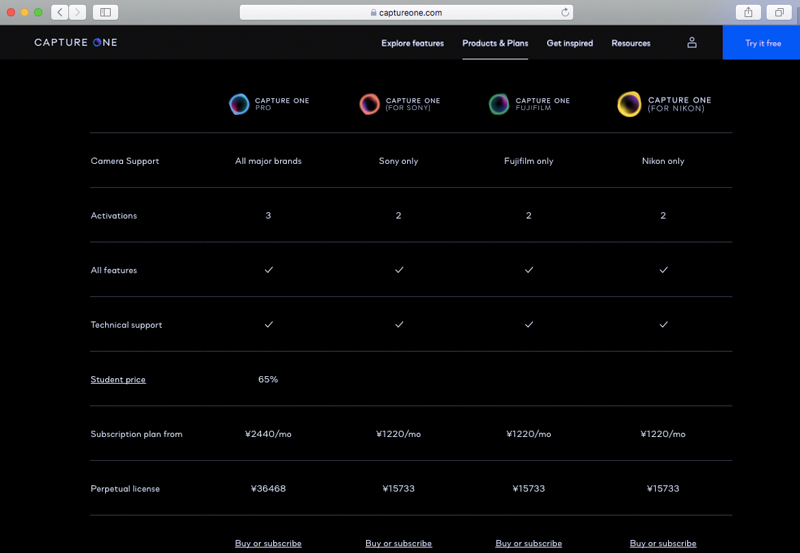Click the Capture One for Sony orange icon

(369, 104)
